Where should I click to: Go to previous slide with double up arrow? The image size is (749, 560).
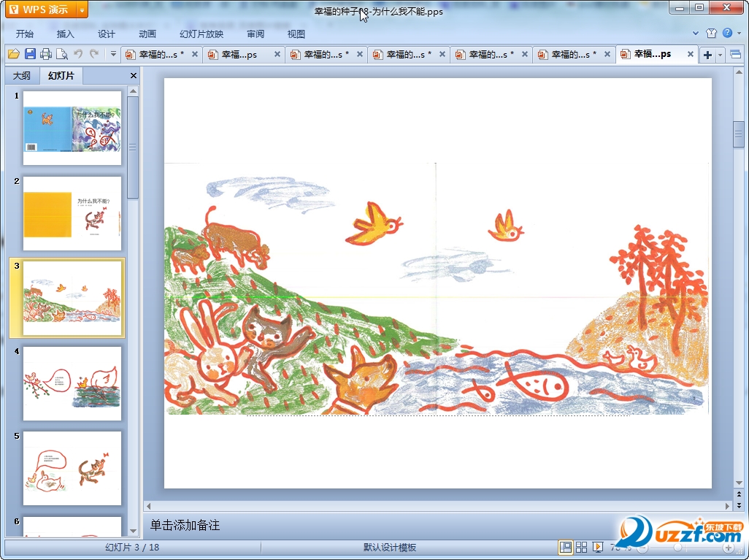pyautogui.click(x=739, y=494)
